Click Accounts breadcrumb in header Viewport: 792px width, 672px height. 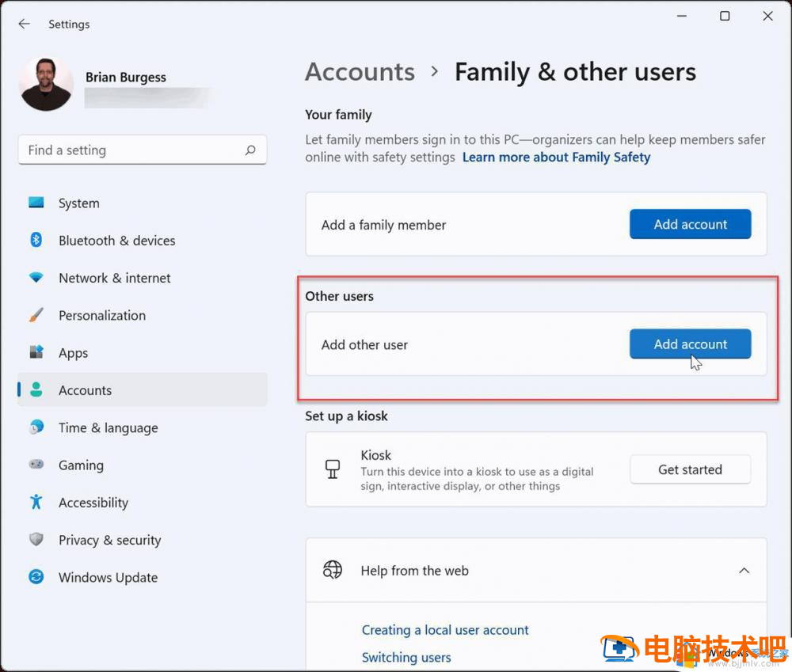(360, 72)
